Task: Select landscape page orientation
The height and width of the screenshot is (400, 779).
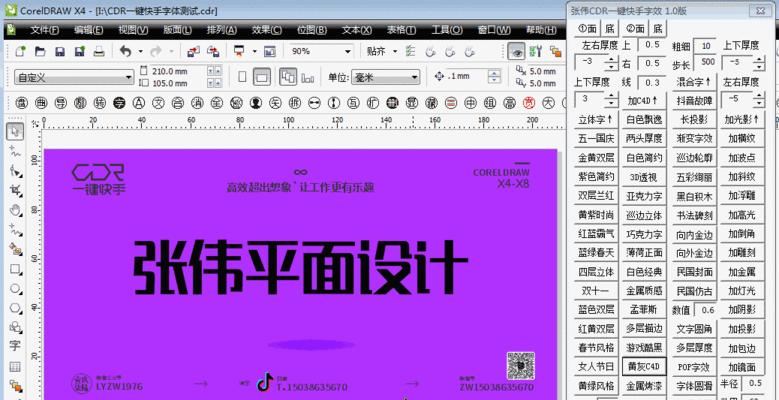Action: point(262,77)
